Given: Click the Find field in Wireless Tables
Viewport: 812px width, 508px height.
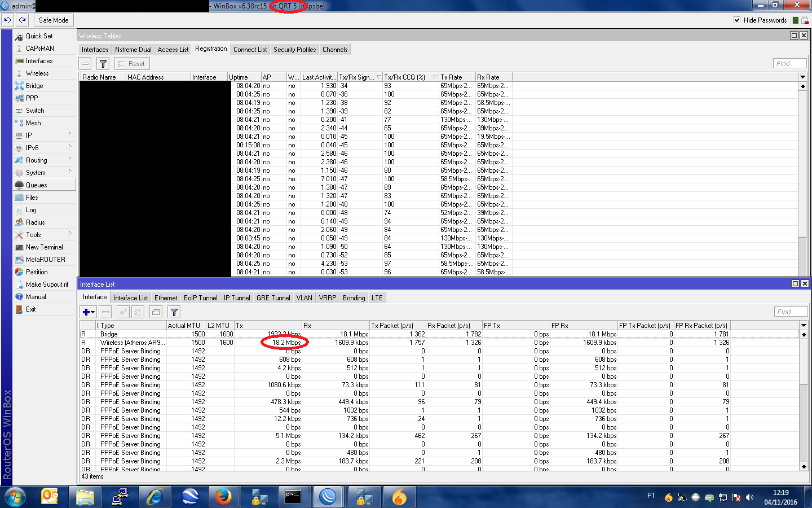Looking at the screenshot, I should coord(789,64).
